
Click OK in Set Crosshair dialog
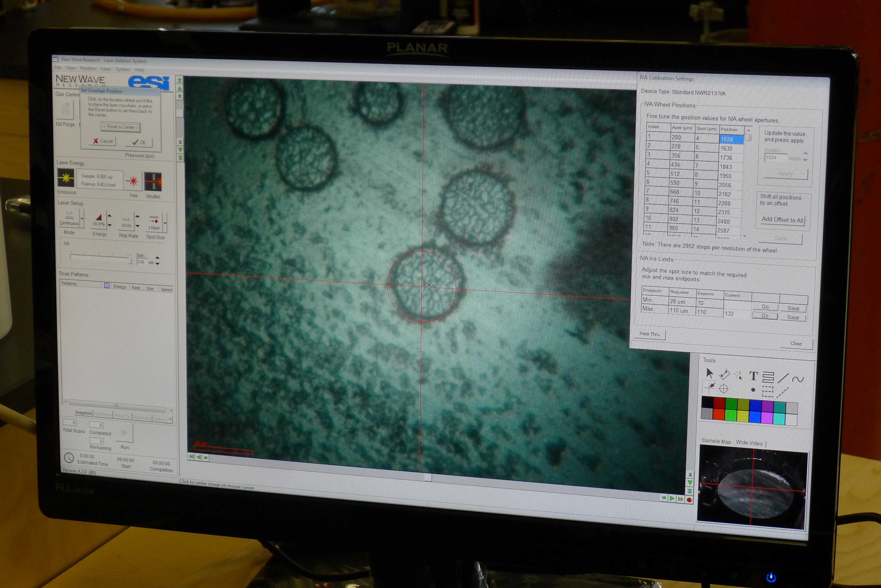tap(139, 143)
